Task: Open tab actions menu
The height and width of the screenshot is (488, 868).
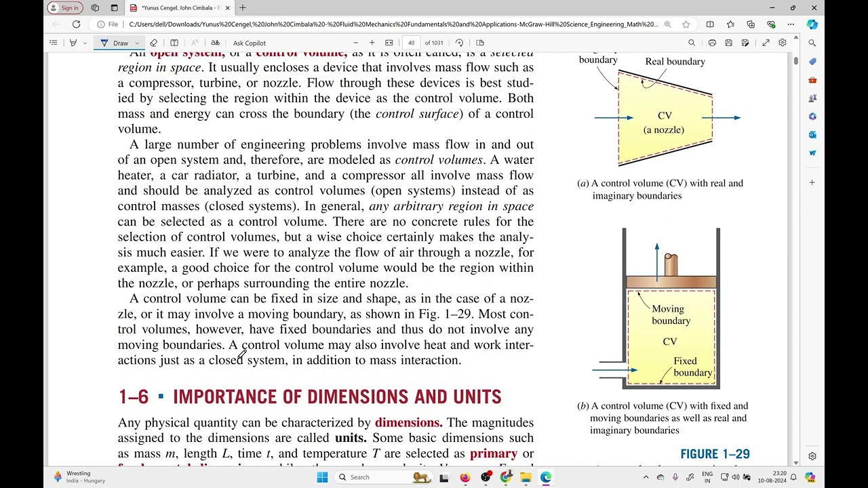Action: click(113, 7)
